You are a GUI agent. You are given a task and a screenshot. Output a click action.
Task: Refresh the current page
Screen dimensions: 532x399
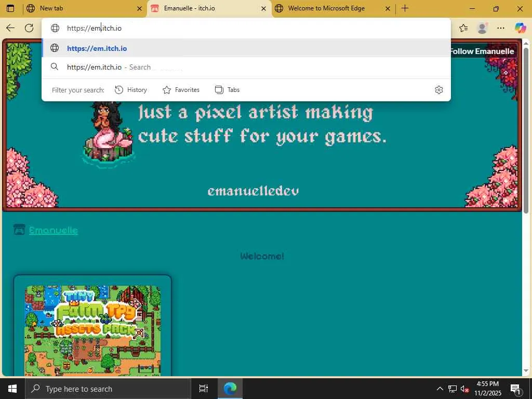[29, 28]
